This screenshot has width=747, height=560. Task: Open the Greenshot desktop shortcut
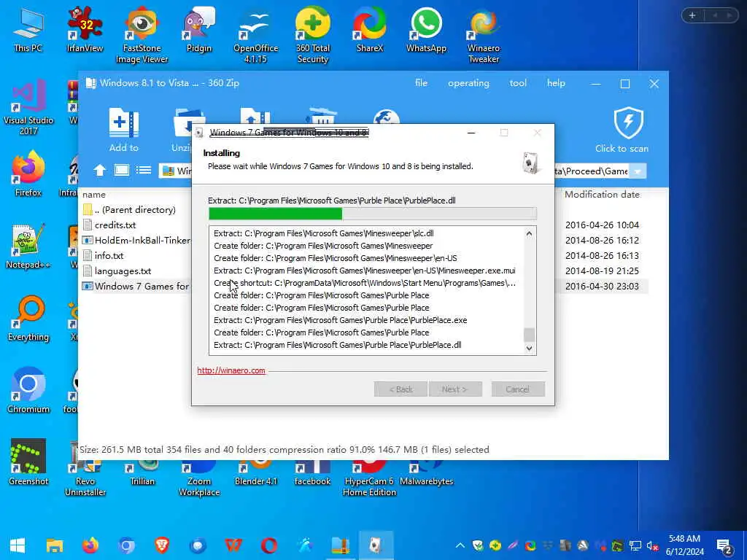[28, 462]
